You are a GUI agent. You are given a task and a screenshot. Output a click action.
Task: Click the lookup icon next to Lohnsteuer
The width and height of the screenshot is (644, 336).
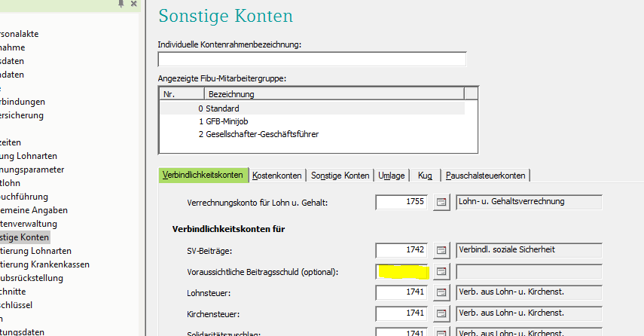coord(442,292)
